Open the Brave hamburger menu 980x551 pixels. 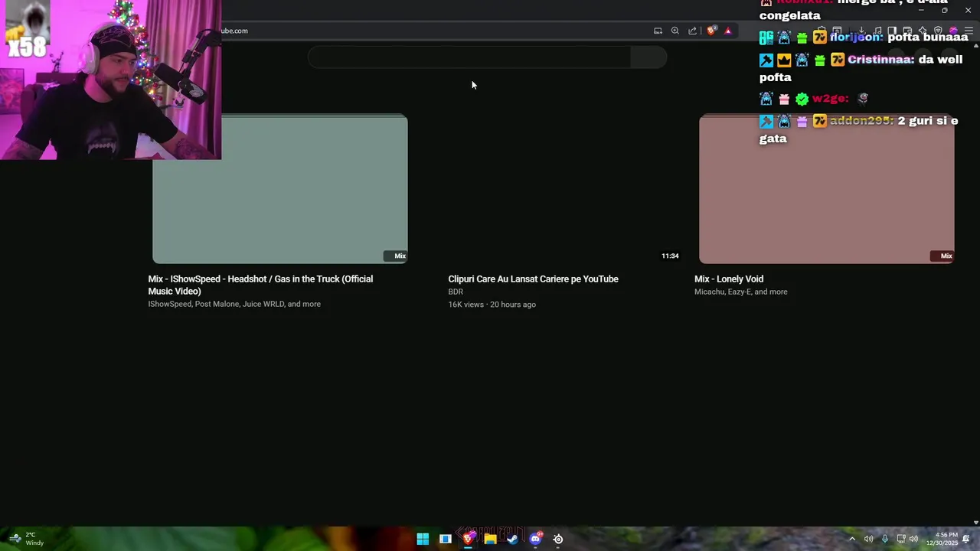969,31
